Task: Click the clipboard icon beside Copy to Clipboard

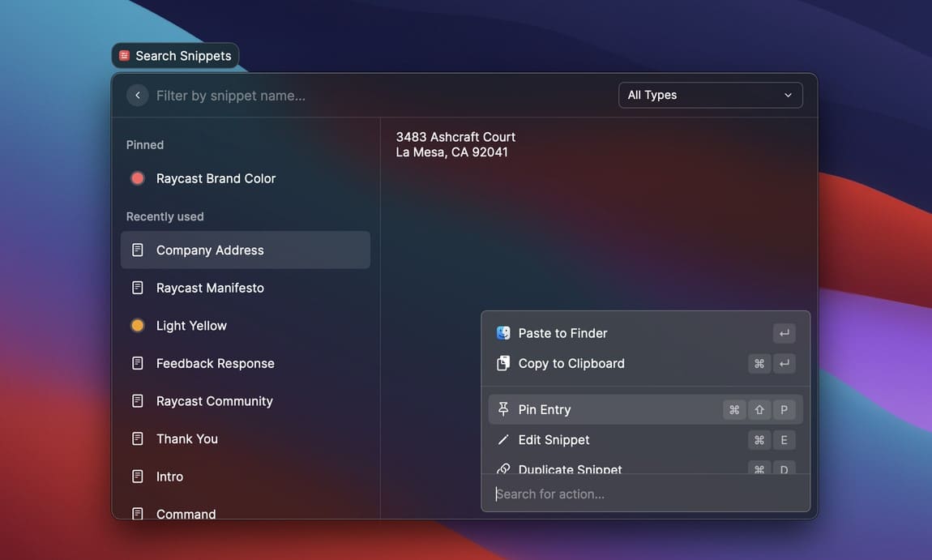Action: pyautogui.click(x=503, y=363)
